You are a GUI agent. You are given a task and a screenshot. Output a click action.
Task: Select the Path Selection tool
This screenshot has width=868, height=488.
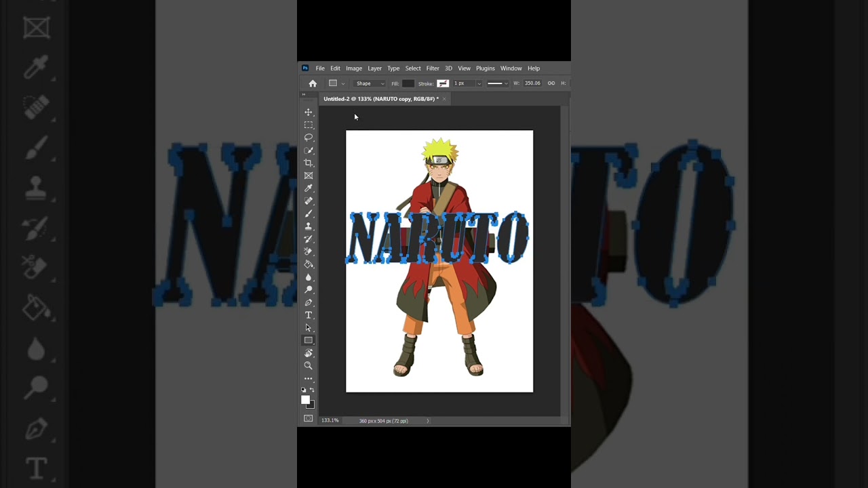[x=309, y=327]
